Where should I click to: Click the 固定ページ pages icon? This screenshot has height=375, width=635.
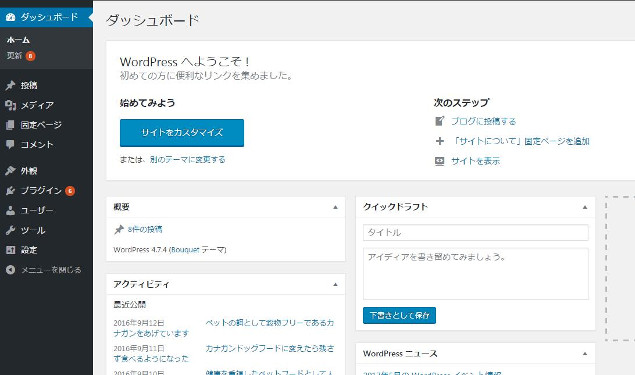pos(11,125)
